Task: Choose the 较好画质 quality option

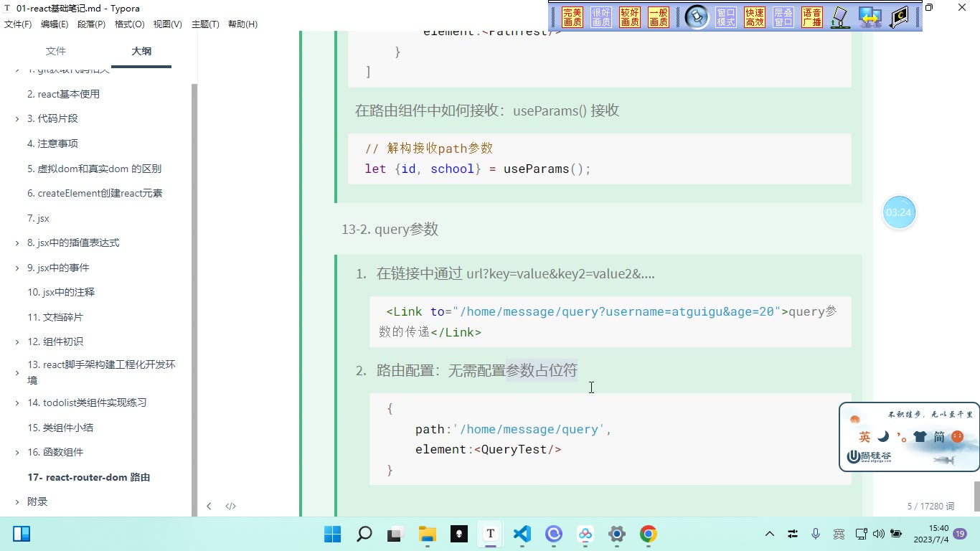Action: (x=630, y=17)
